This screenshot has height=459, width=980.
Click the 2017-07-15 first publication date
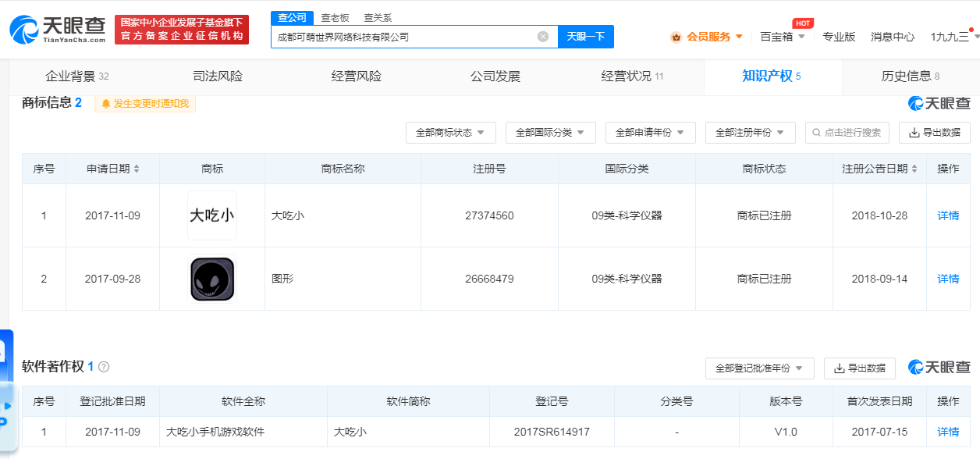[879, 432]
